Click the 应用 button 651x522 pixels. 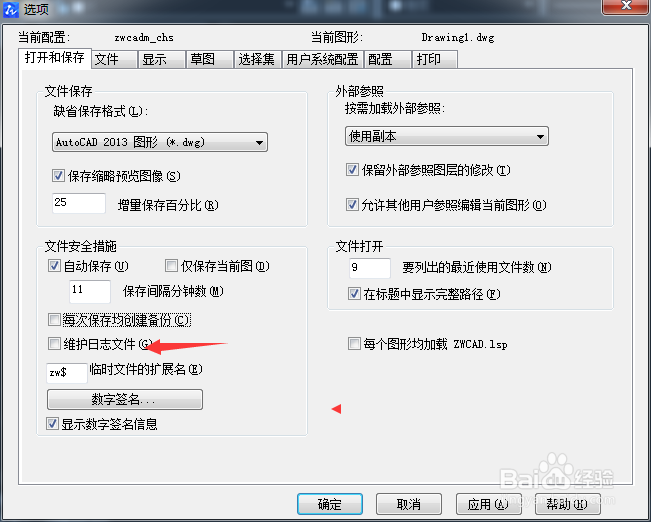pos(488,504)
